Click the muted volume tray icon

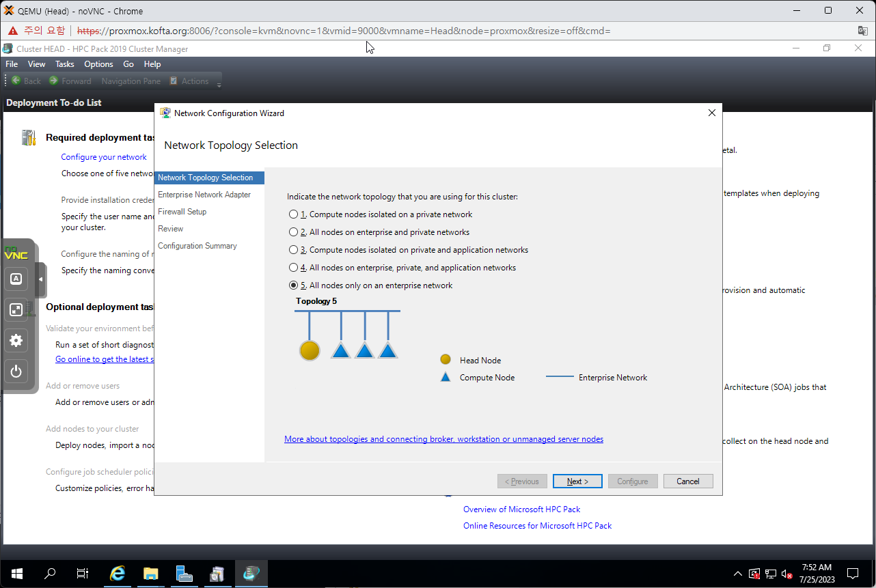[786, 574]
